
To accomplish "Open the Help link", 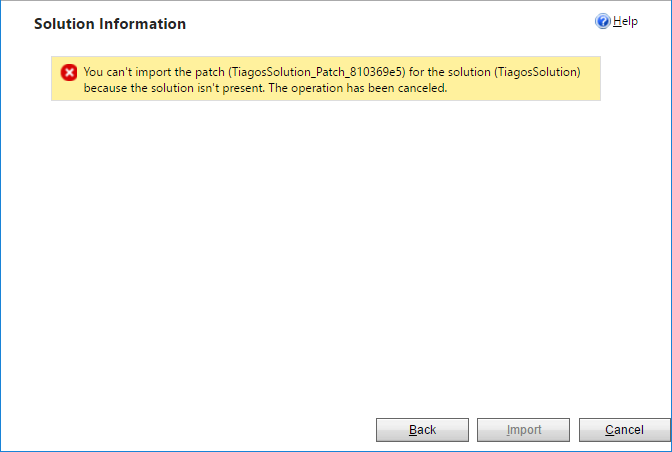I will click(x=625, y=21).
